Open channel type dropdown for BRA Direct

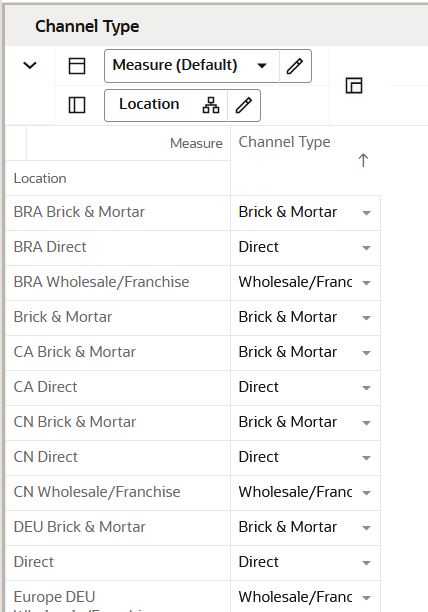point(366,248)
